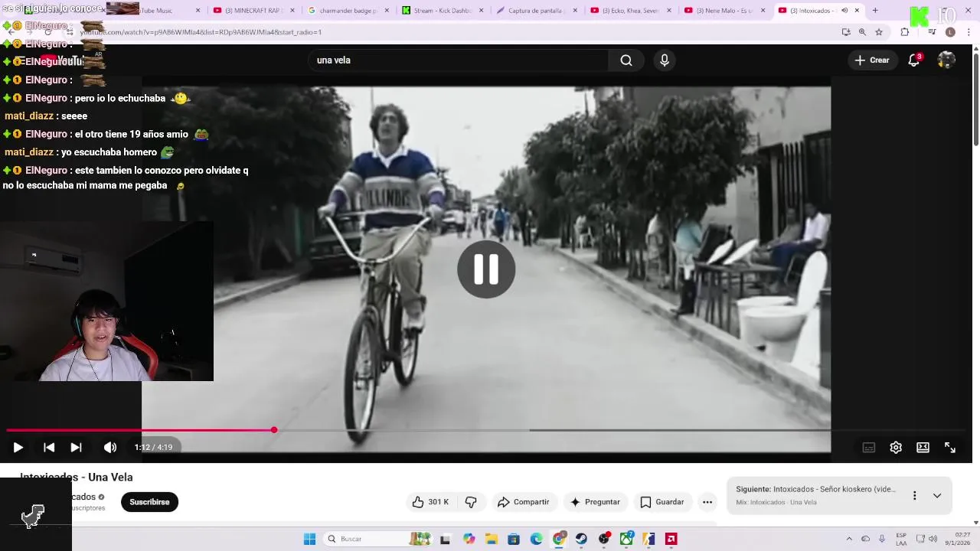Open the Xbox app from the taskbar
980x551 pixels.
click(626, 539)
